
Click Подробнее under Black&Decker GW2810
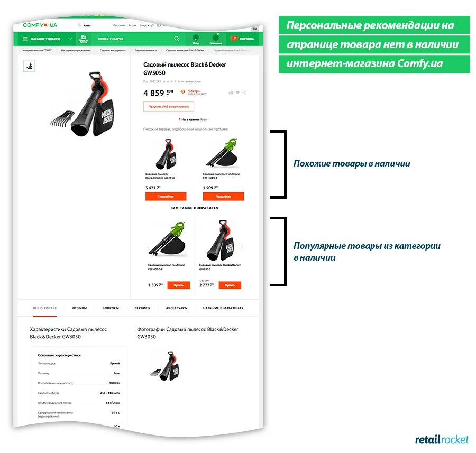pos(166,196)
